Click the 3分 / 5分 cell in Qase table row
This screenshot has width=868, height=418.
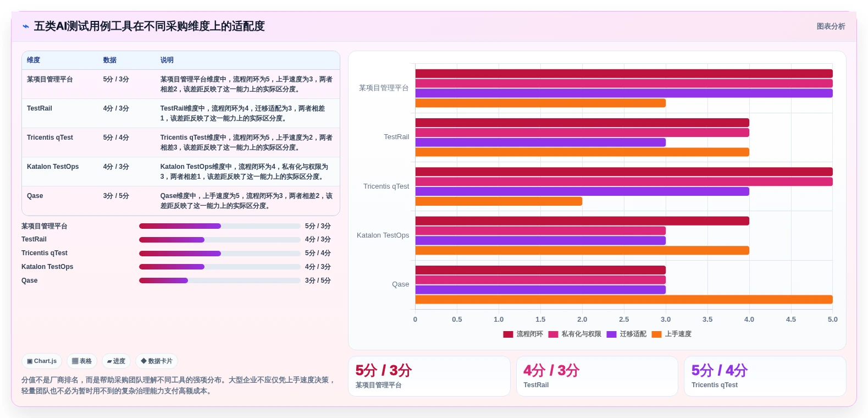click(116, 196)
